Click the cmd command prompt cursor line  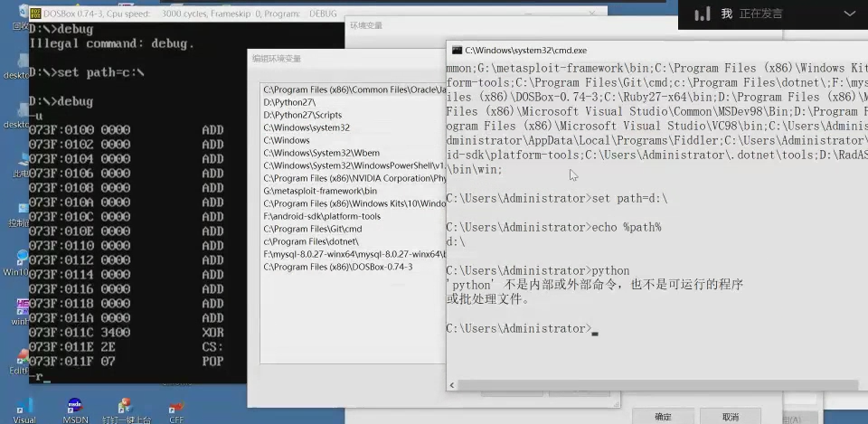[520, 328]
